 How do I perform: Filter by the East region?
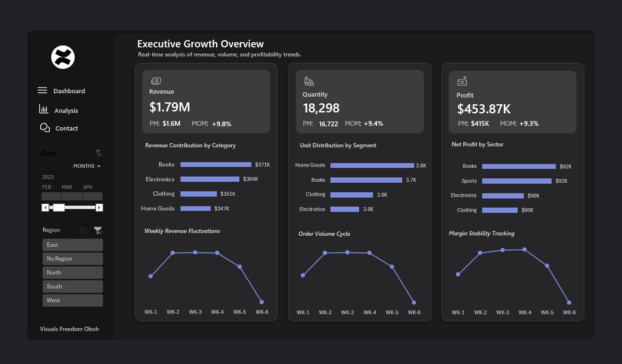(x=72, y=245)
